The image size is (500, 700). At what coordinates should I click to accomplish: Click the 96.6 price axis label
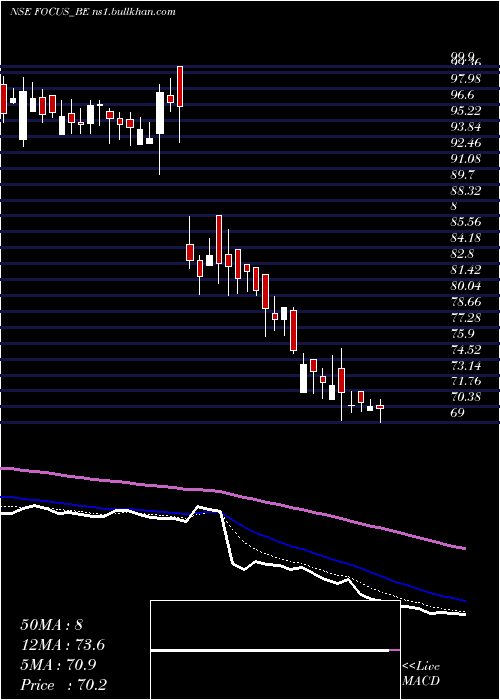pyautogui.click(x=463, y=95)
